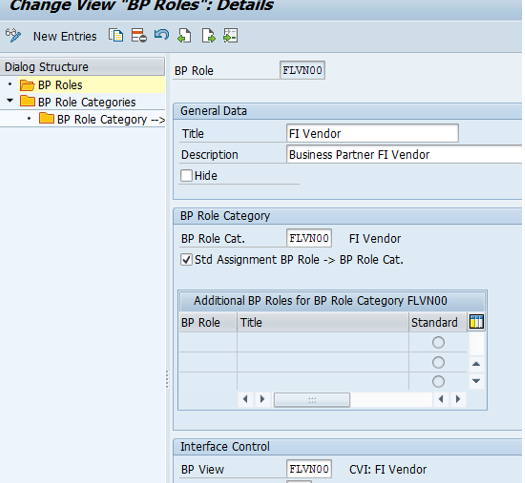Select BP Roles tree node

click(x=60, y=85)
